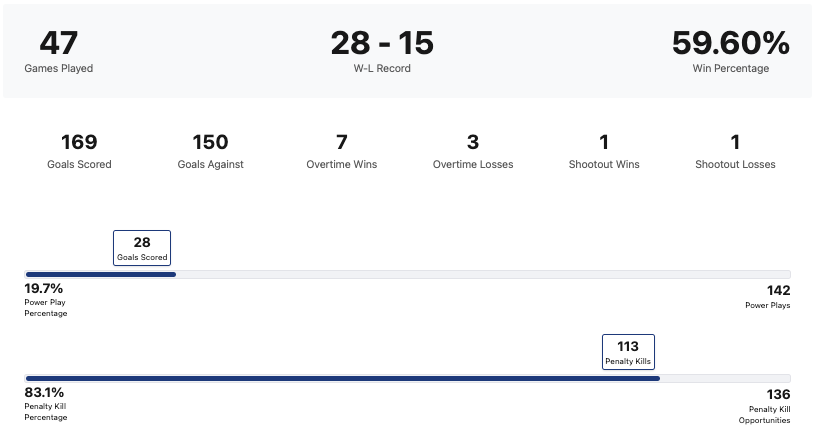Click the Shootout Losses stat
The image size is (816, 440).
tap(735, 151)
